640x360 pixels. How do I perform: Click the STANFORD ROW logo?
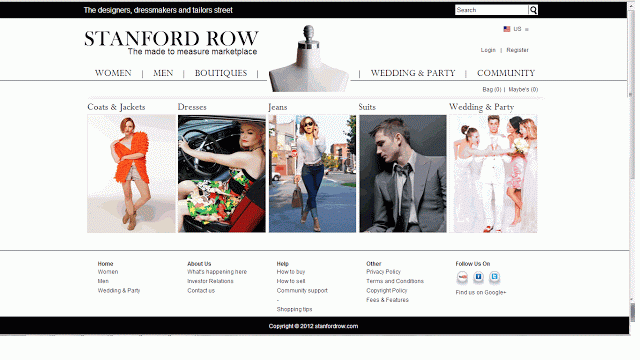[171, 39]
